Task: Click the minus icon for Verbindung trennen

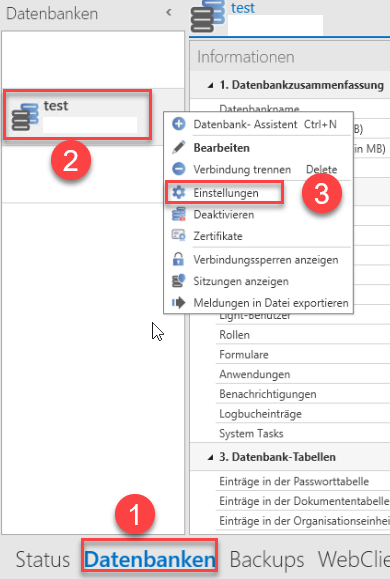Action: pos(179,169)
